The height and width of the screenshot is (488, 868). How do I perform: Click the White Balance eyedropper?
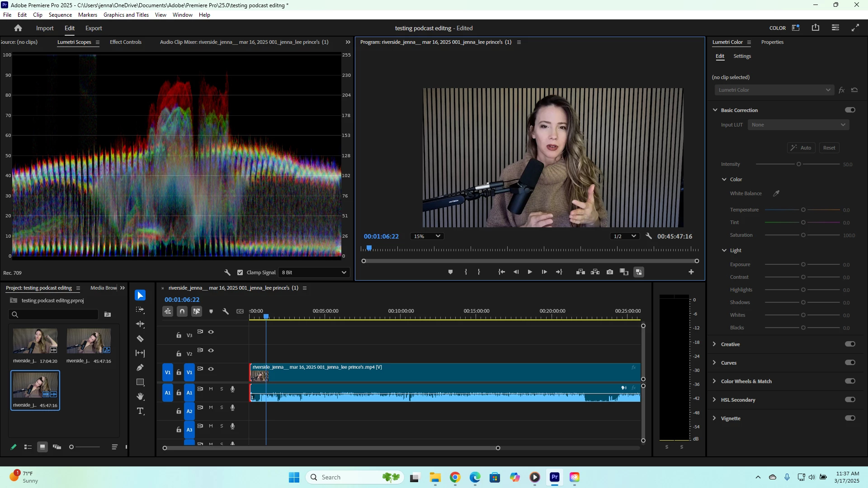[776, 193]
